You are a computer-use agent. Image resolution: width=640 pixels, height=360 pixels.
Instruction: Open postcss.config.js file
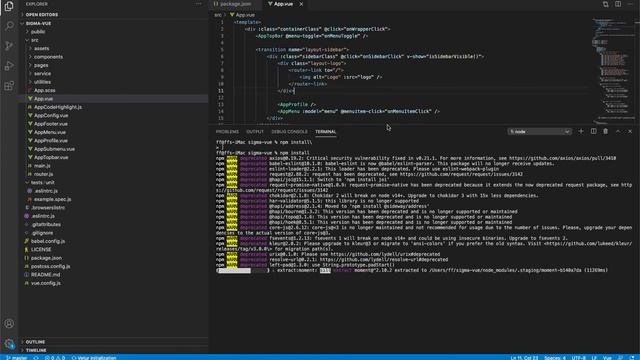[51, 266]
